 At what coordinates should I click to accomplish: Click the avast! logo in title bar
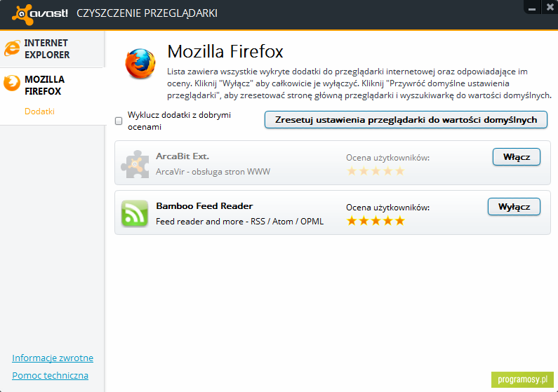[x=40, y=14]
